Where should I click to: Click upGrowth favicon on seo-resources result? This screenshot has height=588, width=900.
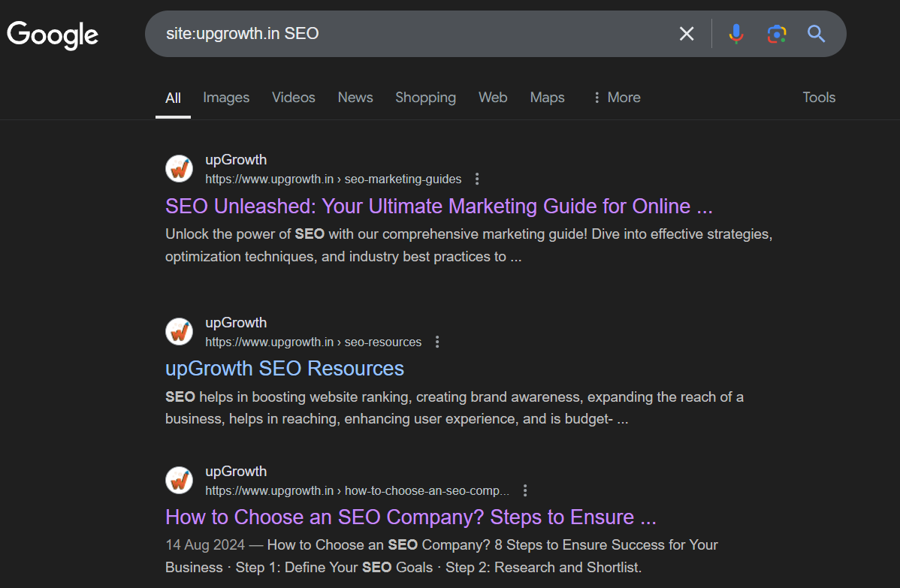pyautogui.click(x=179, y=332)
